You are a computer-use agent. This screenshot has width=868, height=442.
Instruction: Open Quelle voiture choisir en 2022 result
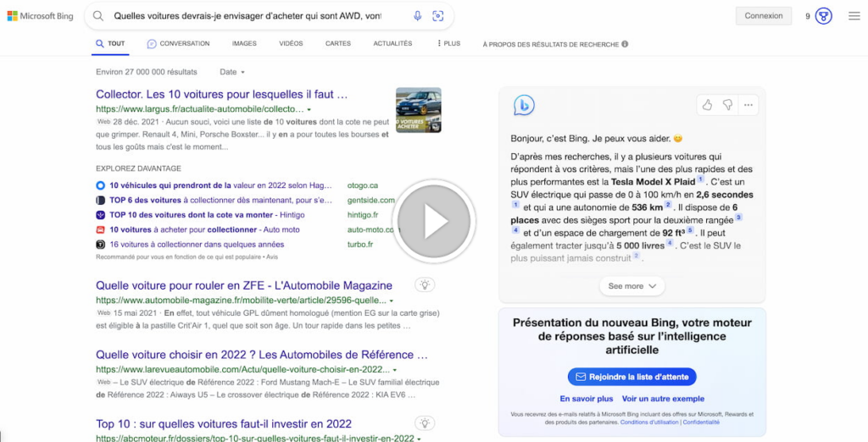(262, 355)
